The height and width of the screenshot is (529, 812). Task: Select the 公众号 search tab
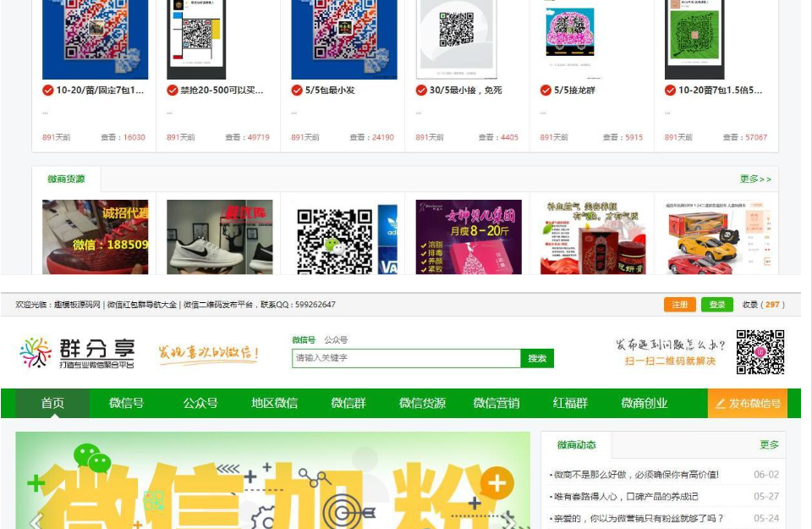336,340
